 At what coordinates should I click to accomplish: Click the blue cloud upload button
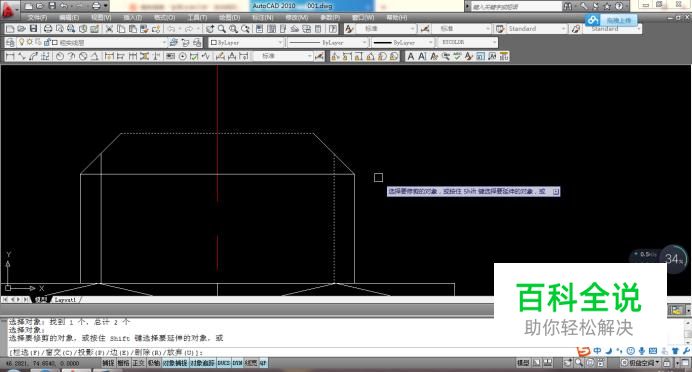[x=611, y=20]
